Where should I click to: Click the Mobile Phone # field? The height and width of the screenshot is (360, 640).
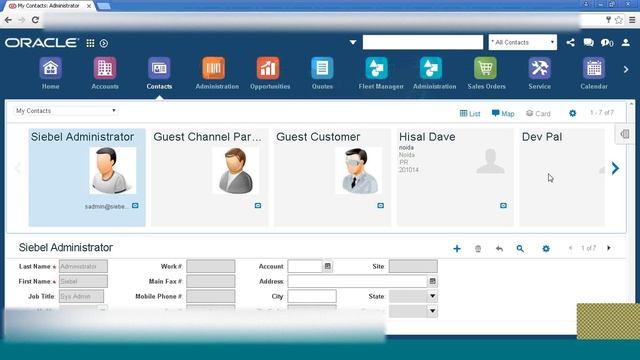pyautogui.click(x=211, y=296)
